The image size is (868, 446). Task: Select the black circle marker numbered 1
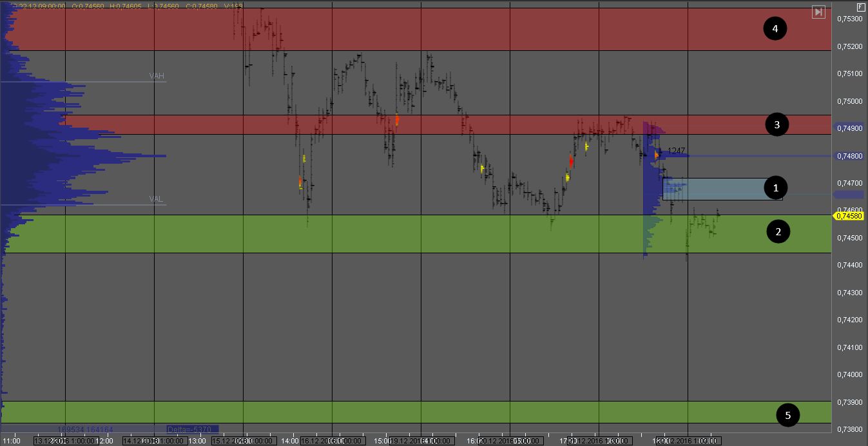[775, 188]
